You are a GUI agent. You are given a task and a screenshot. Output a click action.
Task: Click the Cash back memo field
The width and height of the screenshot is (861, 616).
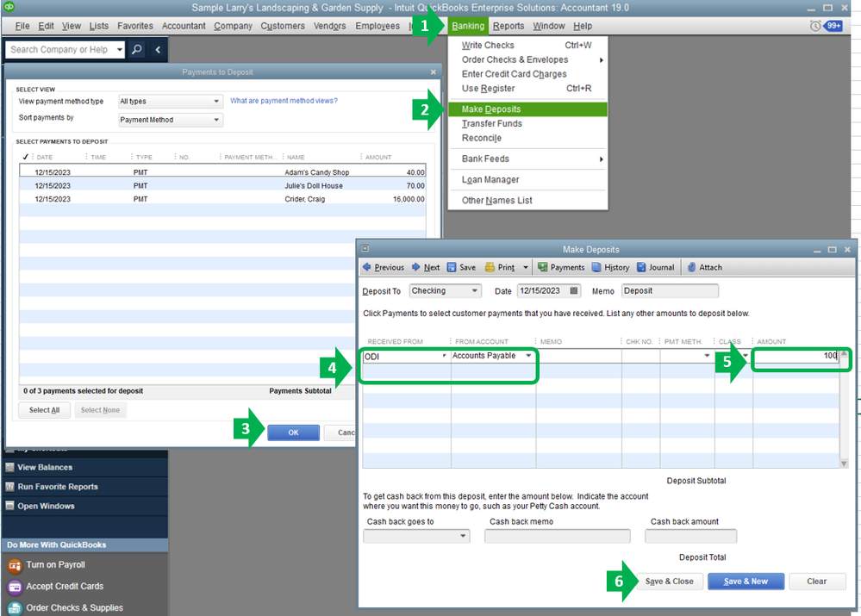point(557,536)
